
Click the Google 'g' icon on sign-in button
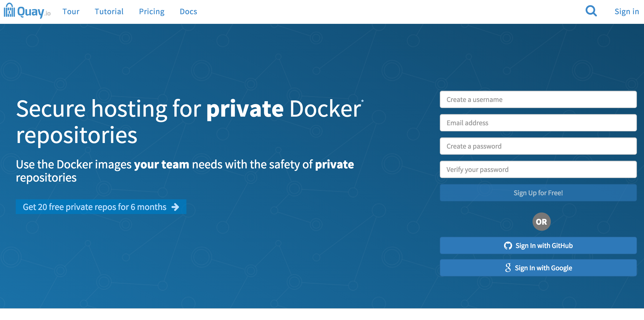(508, 268)
